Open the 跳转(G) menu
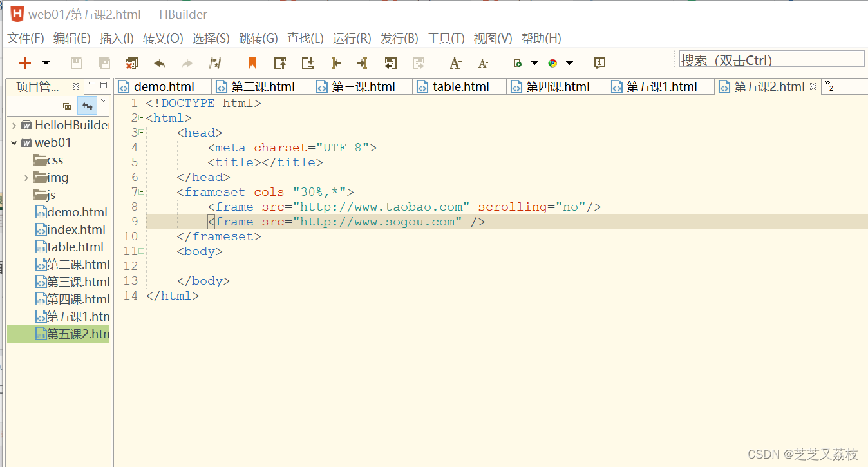868x467 pixels. (x=258, y=39)
